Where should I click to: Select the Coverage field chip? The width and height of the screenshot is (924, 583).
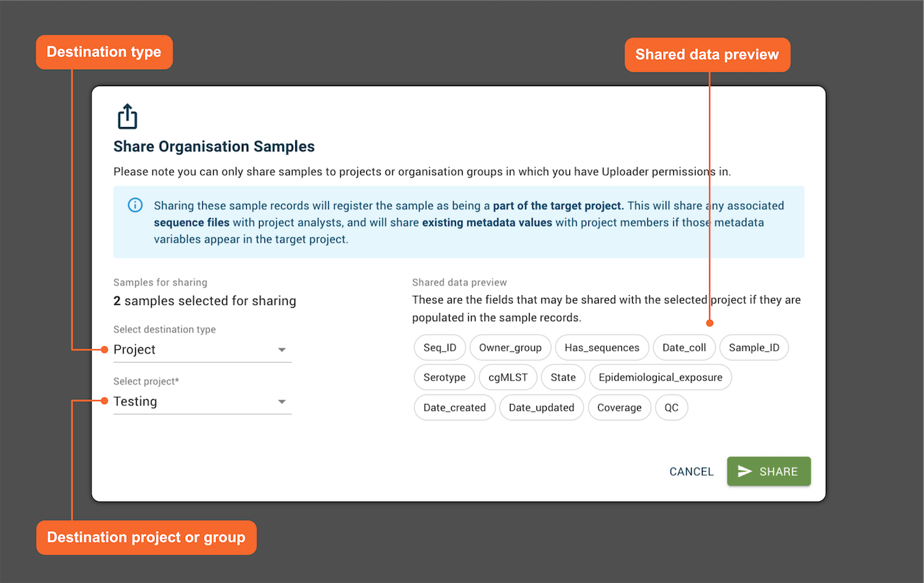point(619,407)
